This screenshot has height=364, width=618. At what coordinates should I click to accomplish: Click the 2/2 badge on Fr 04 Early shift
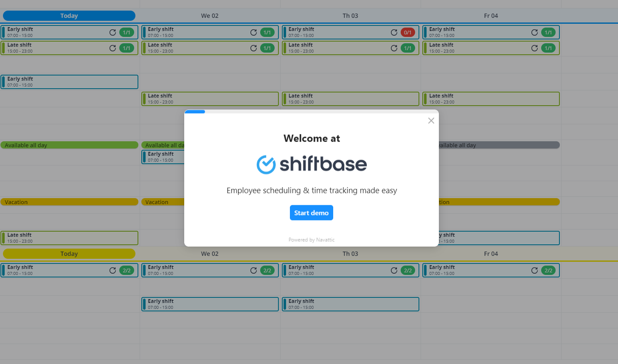548,270
